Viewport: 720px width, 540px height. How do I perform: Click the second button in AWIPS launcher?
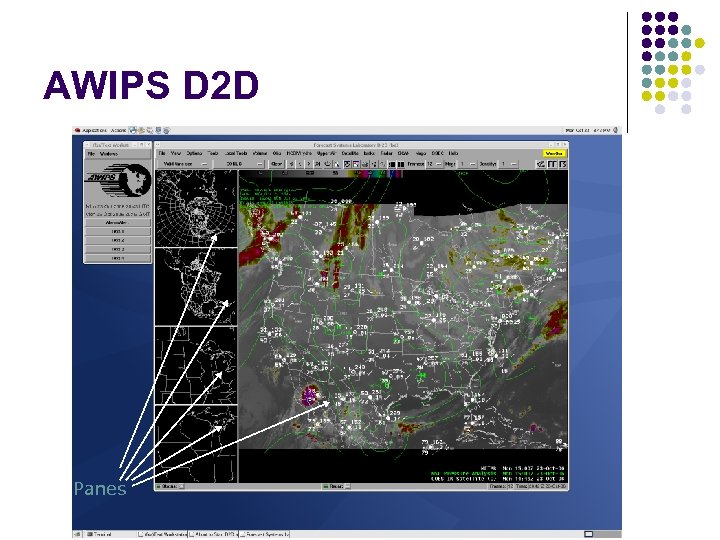click(118, 231)
